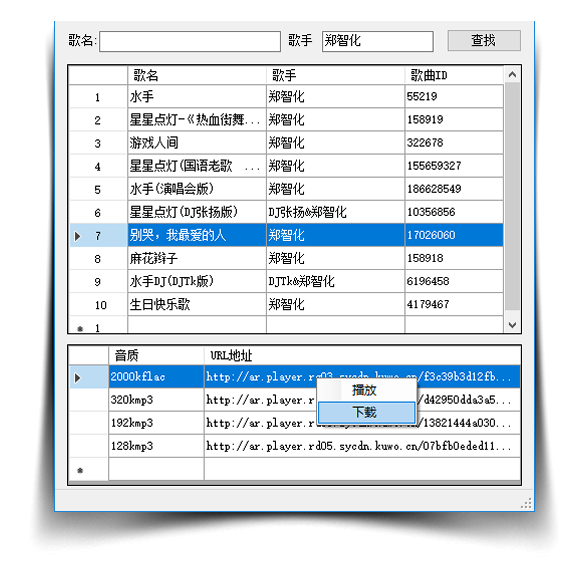Select song cell 生日快乐歌
The image size is (583, 573).
[197, 304]
